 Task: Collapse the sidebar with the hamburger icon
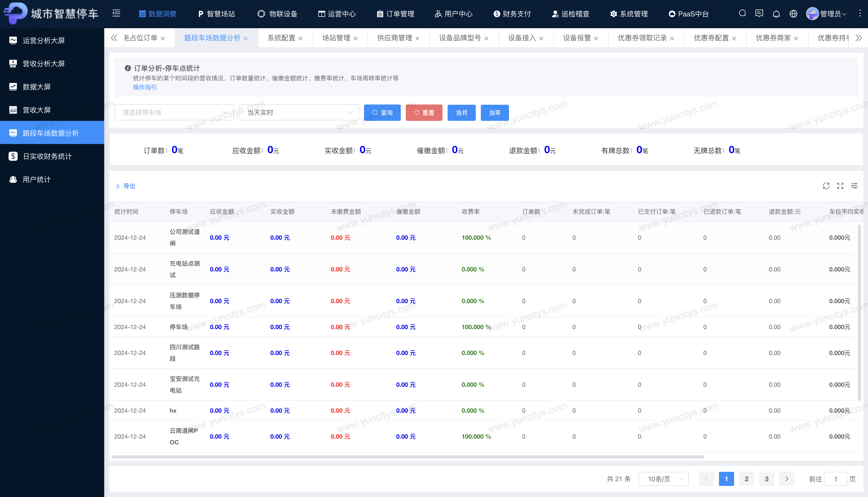pos(116,13)
